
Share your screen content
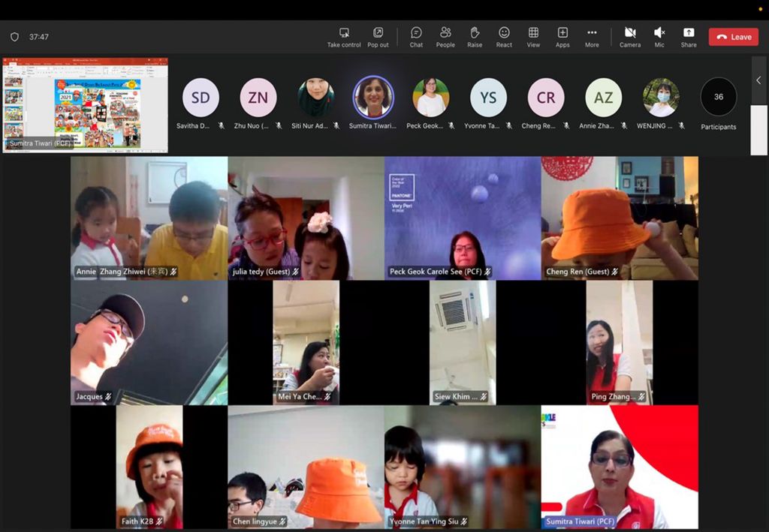click(689, 38)
